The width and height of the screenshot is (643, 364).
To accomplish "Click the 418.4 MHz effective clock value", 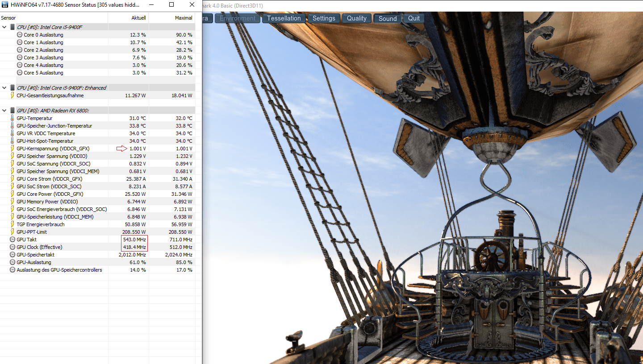I will 134,247.
